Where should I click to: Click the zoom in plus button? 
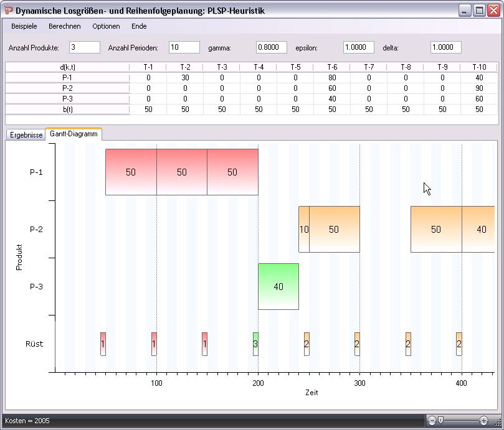[483, 421]
